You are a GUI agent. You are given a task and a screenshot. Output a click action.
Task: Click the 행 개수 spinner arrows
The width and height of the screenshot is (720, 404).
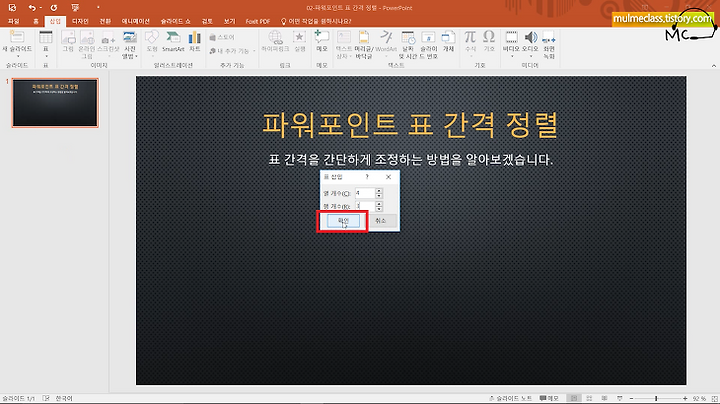[379, 206]
